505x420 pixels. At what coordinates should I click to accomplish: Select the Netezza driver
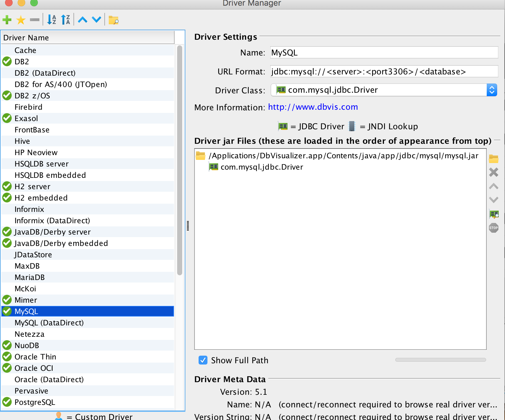(x=88, y=334)
